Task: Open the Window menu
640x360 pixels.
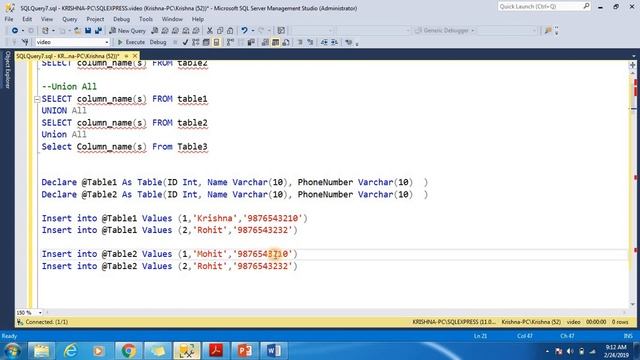Action: click(x=172, y=19)
